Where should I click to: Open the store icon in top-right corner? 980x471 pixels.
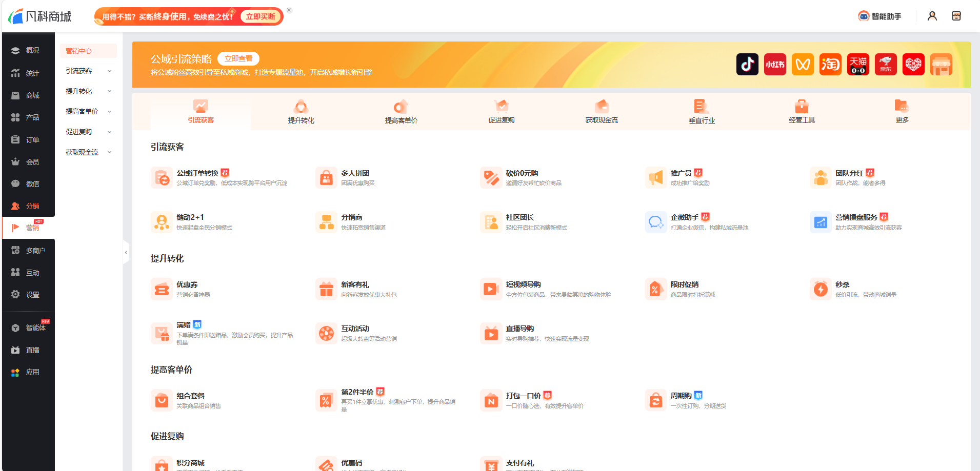(x=956, y=16)
